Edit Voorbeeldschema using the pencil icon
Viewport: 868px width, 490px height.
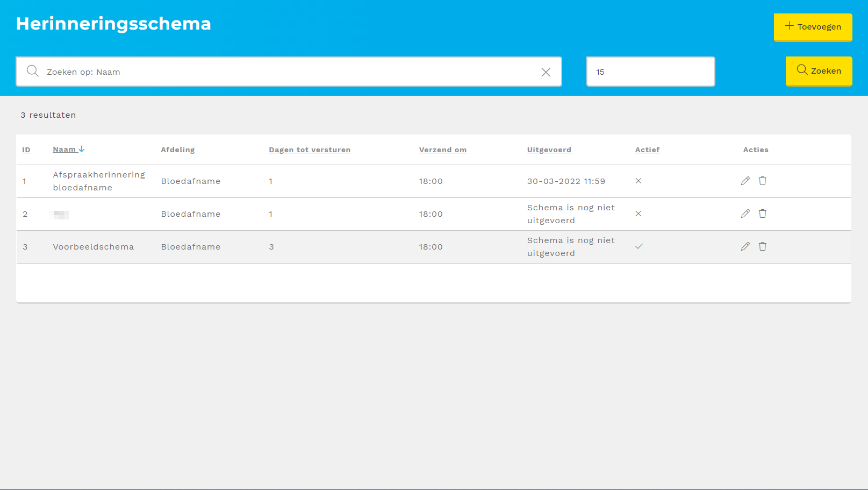(745, 246)
